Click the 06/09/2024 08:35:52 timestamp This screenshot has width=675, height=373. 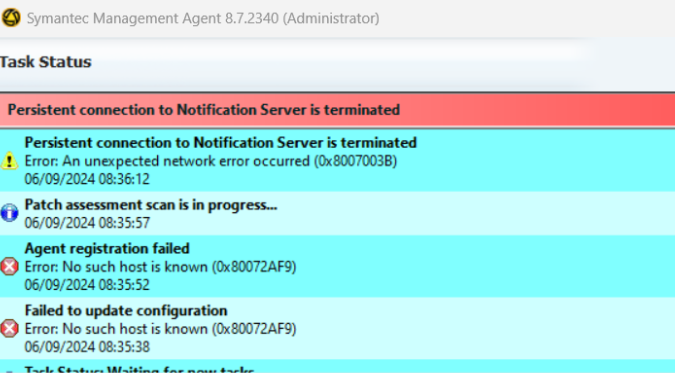(x=87, y=285)
